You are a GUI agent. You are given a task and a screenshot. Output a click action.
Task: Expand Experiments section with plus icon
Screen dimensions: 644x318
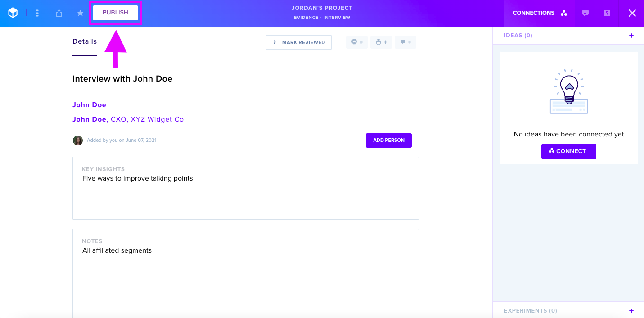click(x=631, y=311)
